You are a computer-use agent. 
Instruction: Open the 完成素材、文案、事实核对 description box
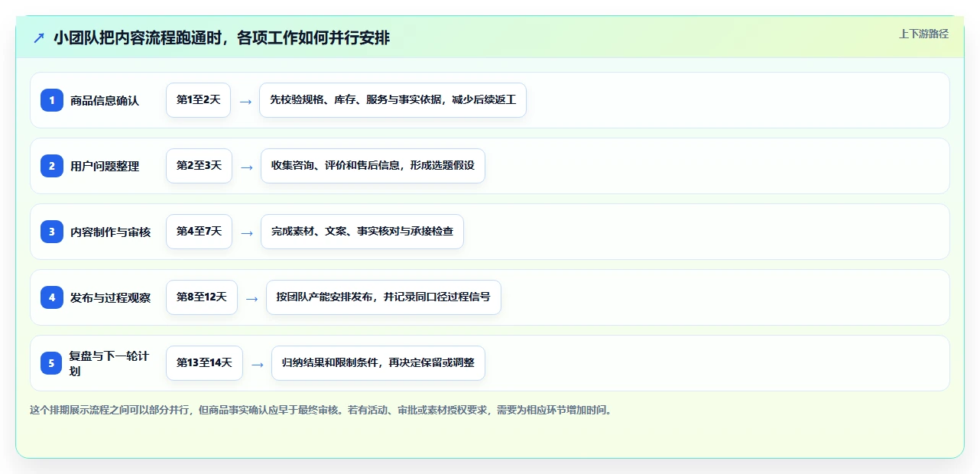click(362, 232)
